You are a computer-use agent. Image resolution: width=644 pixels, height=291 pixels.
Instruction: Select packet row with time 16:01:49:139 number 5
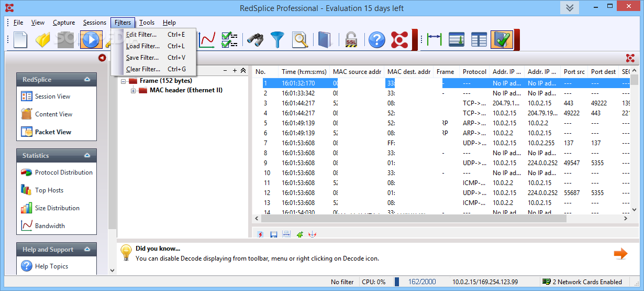click(x=441, y=123)
